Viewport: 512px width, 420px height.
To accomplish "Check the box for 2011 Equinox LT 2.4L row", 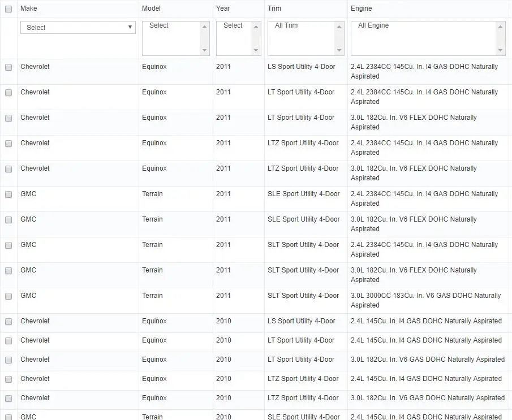I will 8,93.
